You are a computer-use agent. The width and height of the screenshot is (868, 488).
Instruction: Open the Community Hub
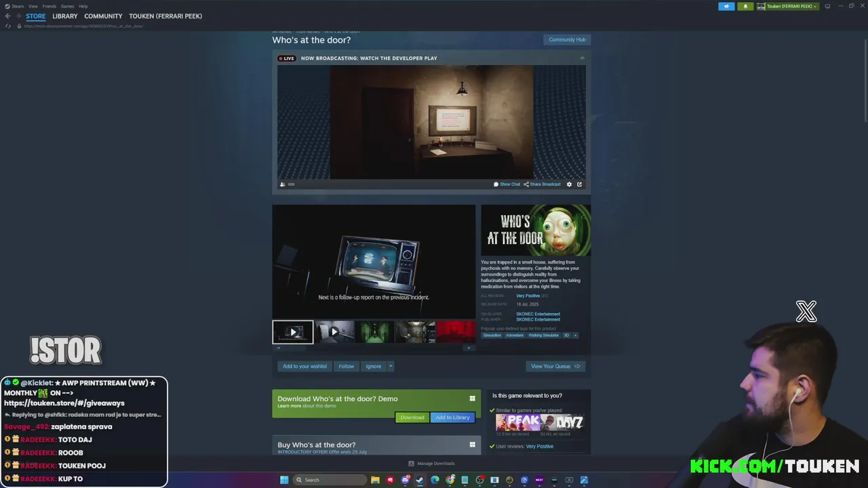tap(567, 40)
